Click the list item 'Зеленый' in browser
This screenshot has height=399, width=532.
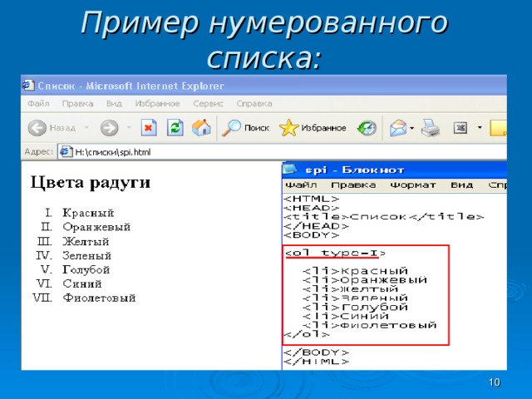(x=86, y=255)
